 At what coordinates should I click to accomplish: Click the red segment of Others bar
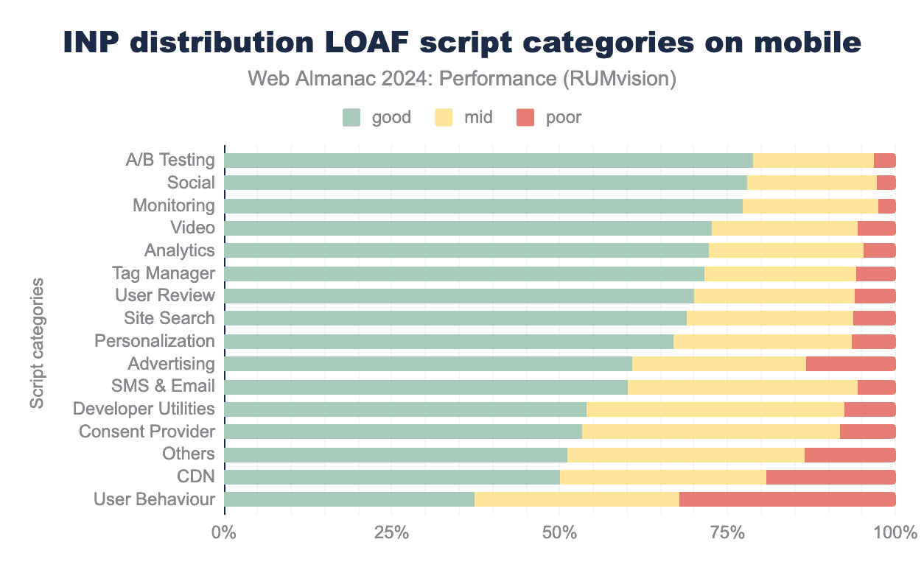[x=850, y=454]
